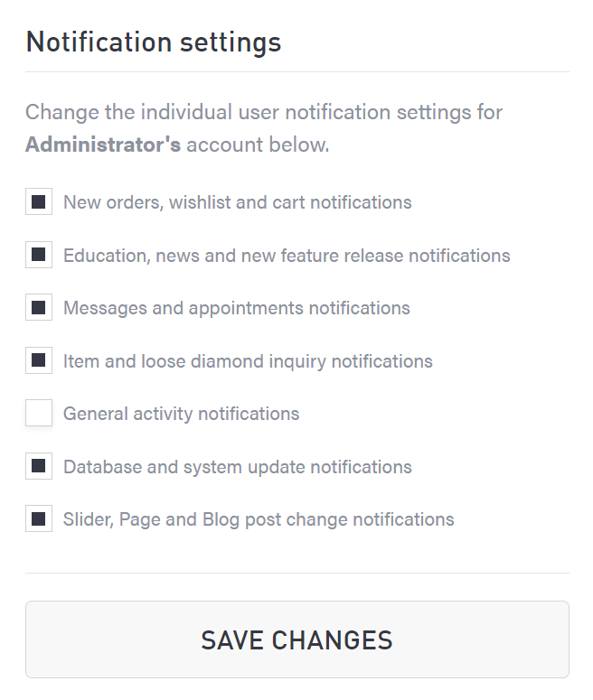Image resolution: width=593 pixels, height=700 pixels.
Task: Click the 'New orders, wishlist and cart notifications' label text
Action: click(237, 202)
